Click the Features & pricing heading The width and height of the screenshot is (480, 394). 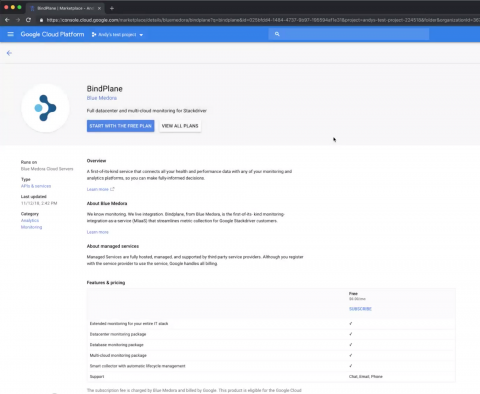(106, 283)
